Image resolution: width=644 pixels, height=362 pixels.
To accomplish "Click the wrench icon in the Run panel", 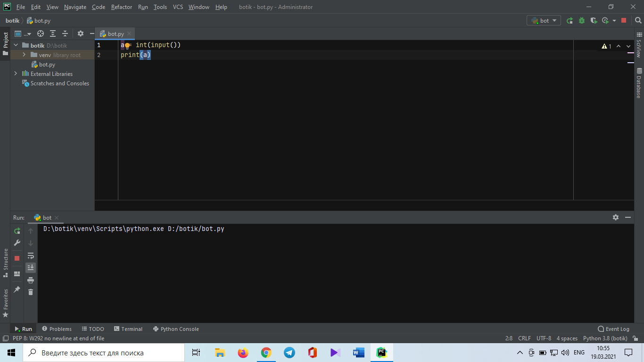I will (17, 243).
